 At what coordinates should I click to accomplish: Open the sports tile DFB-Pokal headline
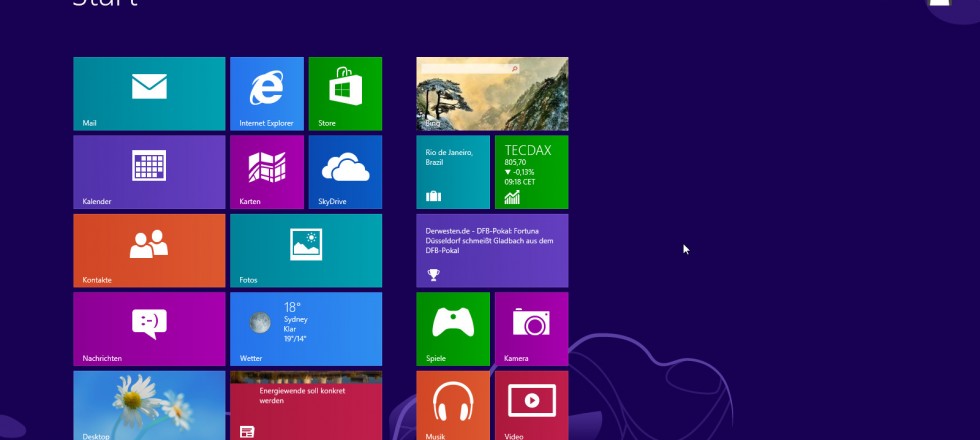point(492,251)
